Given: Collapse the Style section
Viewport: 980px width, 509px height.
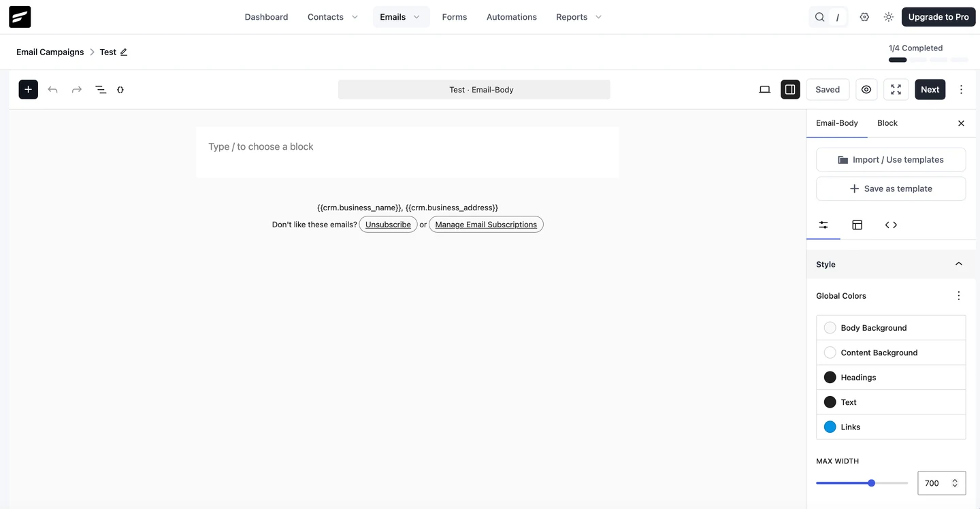Looking at the screenshot, I should pos(959,264).
